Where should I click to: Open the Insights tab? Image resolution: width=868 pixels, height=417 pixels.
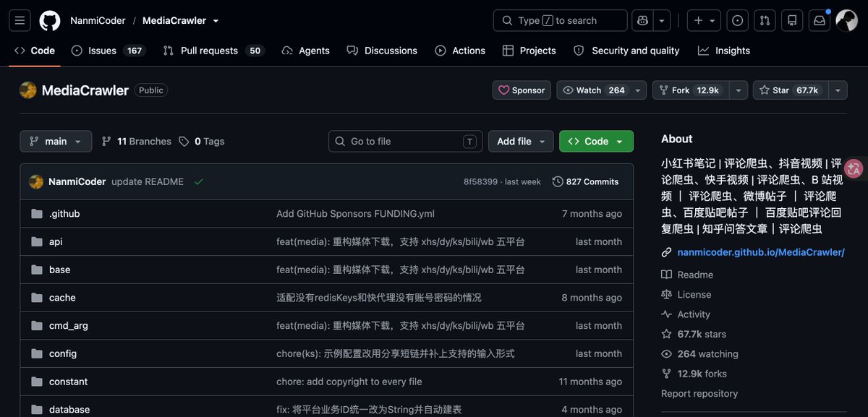724,51
